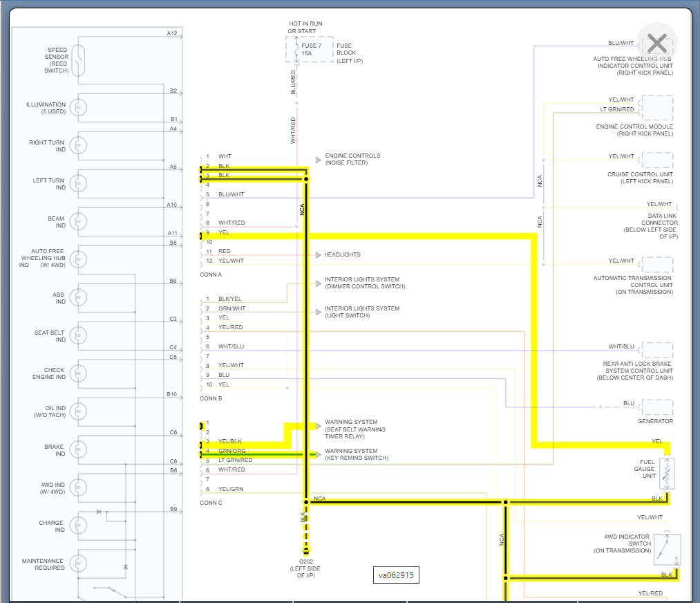Click the Data Link Connector label
This screenshot has width=700, height=603.
tap(651, 226)
